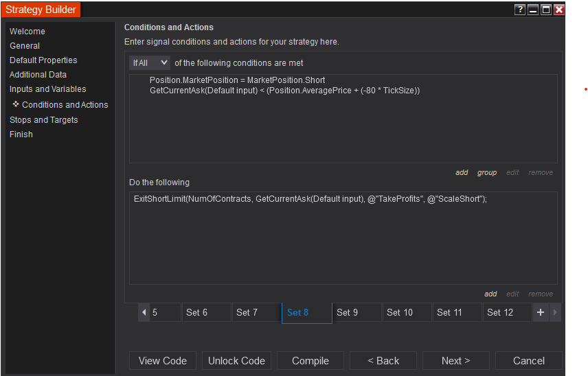The width and height of the screenshot is (588, 376).
Task: Close the Strategy Builder window
Action: click(x=558, y=10)
